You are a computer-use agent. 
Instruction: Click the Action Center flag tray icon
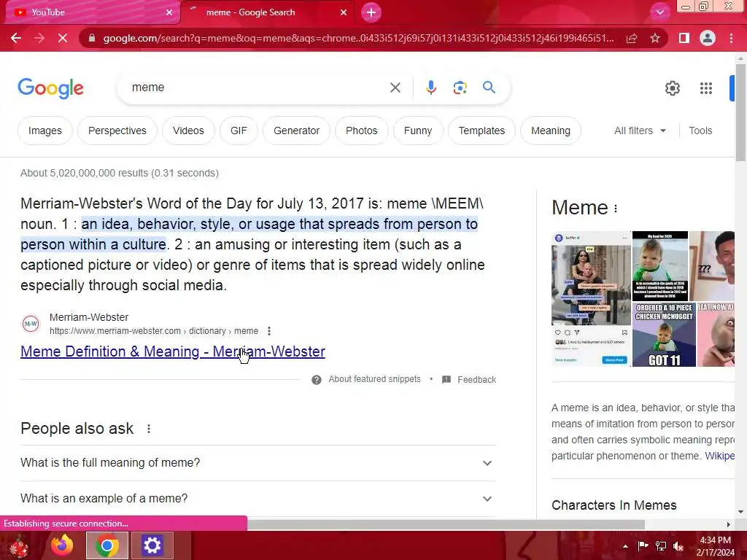643,546
